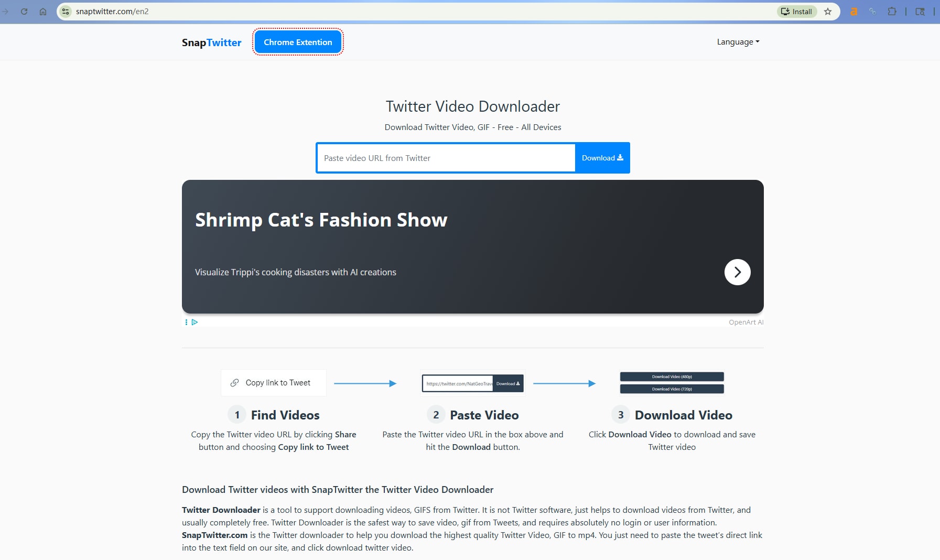The height and width of the screenshot is (560, 940).
Task: Open the orange 'a' extension
Action: click(854, 12)
